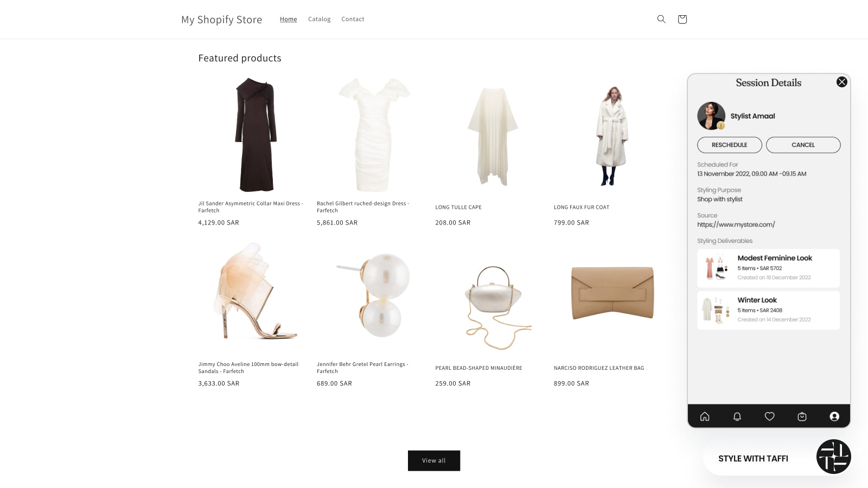The width and height of the screenshot is (868, 488).
Task: Open the Catalog menu item
Action: [x=319, y=19]
